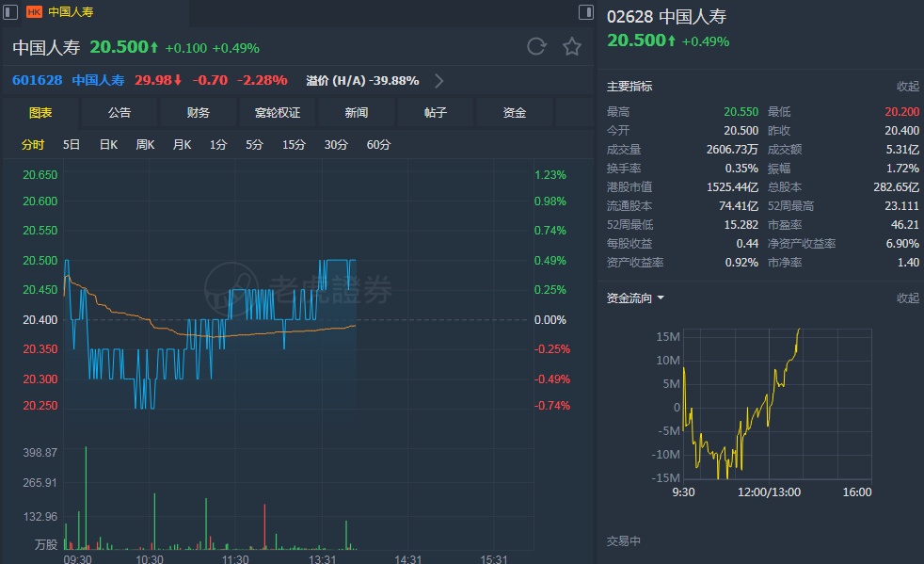This screenshot has width=924, height=564.
Task: Toggle left sidebar panel icon
Action: pos(10,12)
